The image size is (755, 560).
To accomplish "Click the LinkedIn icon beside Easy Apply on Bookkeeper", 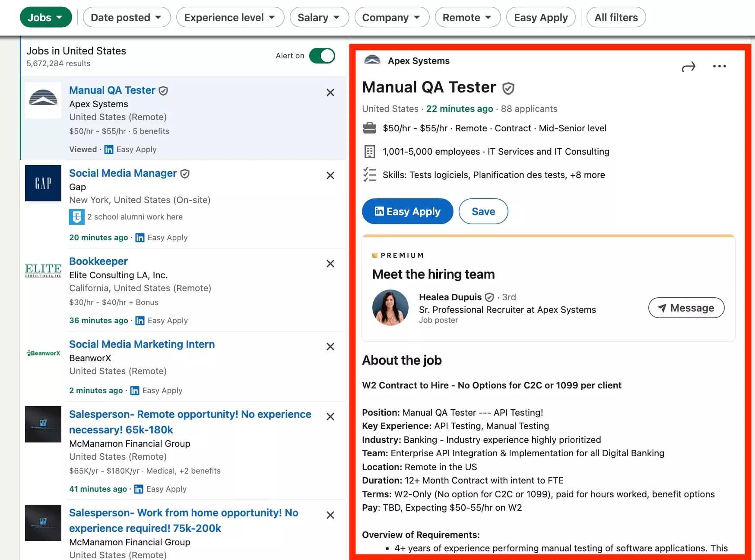I will 140,321.
